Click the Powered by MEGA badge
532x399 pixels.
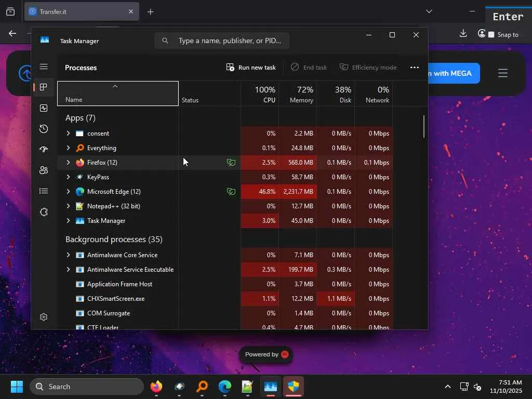pos(266,354)
